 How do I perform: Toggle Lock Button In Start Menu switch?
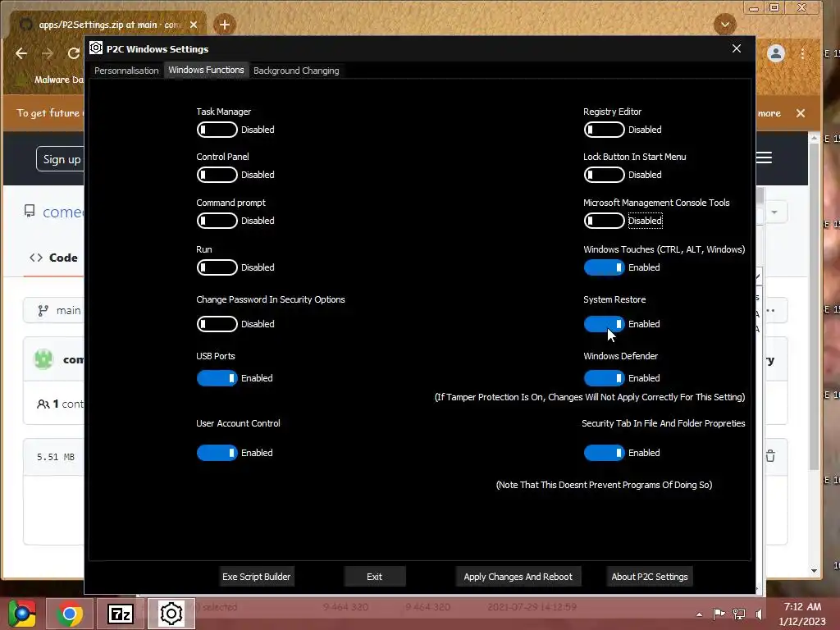tap(604, 175)
